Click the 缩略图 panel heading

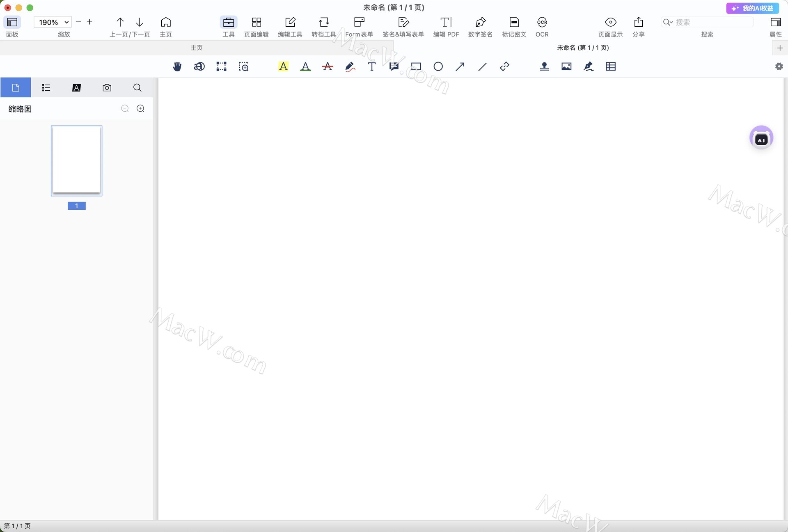tap(20, 109)
